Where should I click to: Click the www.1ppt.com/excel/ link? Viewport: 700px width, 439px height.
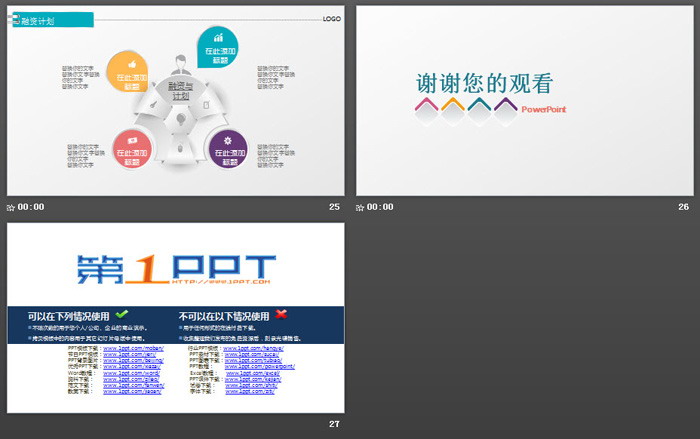pyautogui.click(x=253, y=373)
